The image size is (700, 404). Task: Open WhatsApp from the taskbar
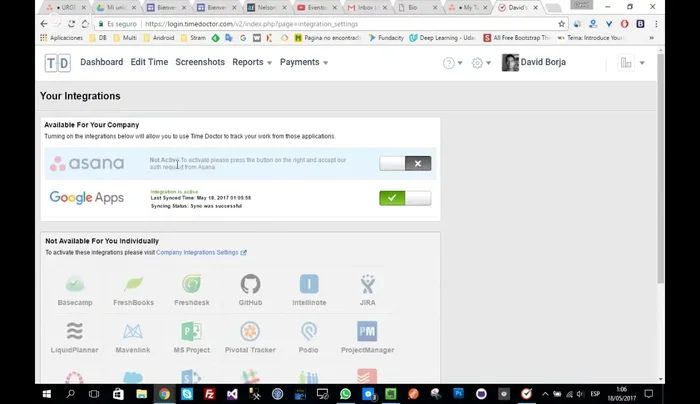[345, 394]
